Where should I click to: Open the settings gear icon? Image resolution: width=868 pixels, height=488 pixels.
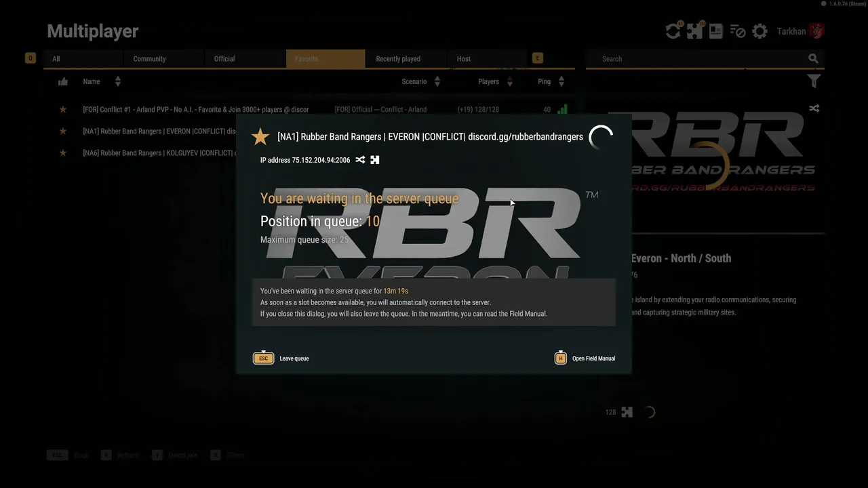click(x=760, y=31)
